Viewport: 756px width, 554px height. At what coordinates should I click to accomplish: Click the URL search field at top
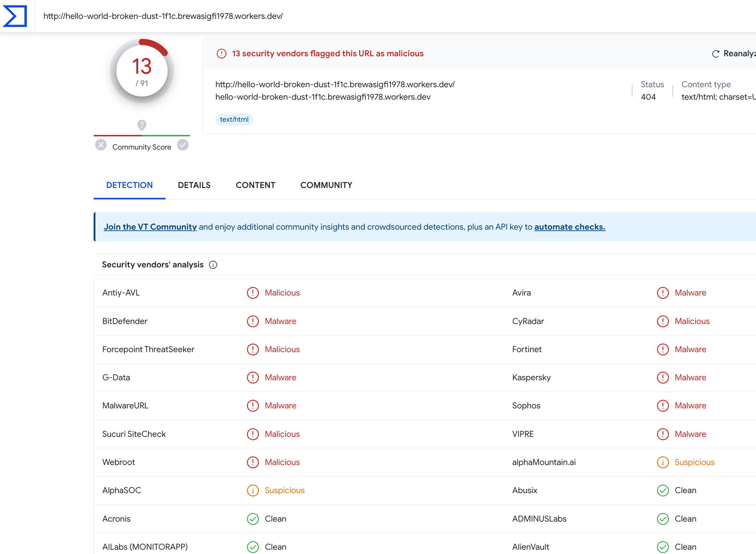coord(395,16)
